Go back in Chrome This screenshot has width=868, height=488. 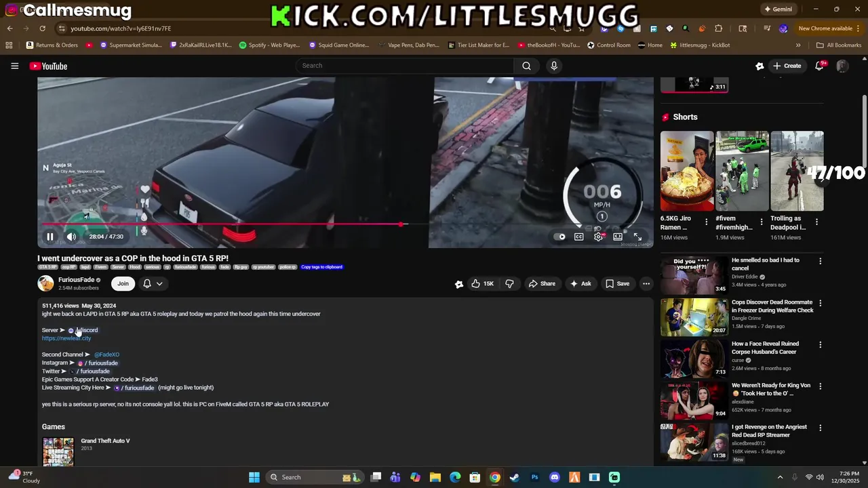[x=9, y=28]
